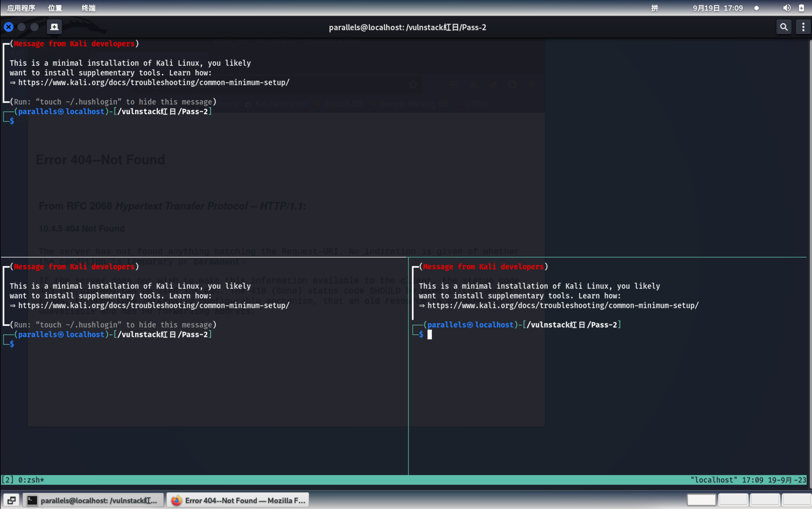Open new terminal tab icon
This screenshot has height=509, width=812.
[x=54, y=27]
